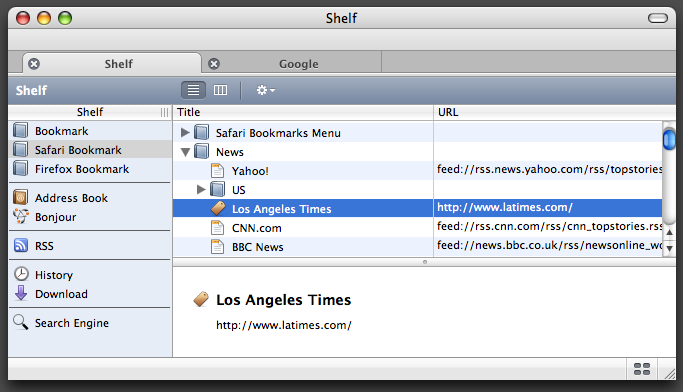Click the Search Engine magnifier icon
The image size is (683, 392).
20,322
